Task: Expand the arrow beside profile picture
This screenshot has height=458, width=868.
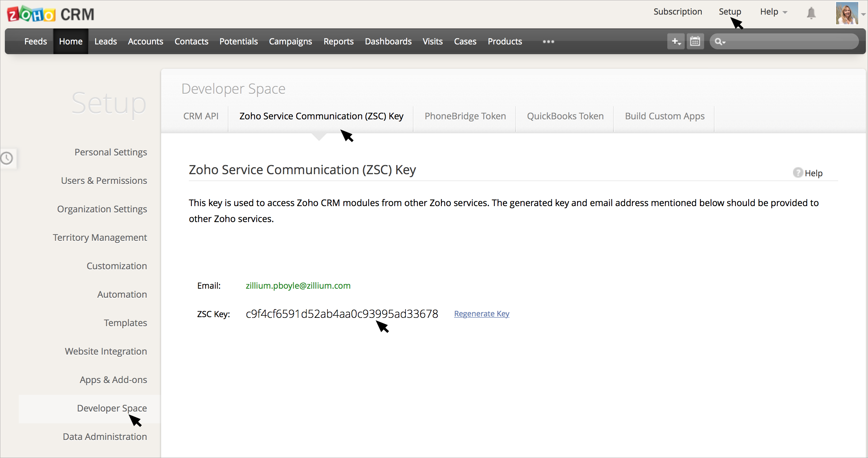Action: pyautogui.click(x=863, y=14)
